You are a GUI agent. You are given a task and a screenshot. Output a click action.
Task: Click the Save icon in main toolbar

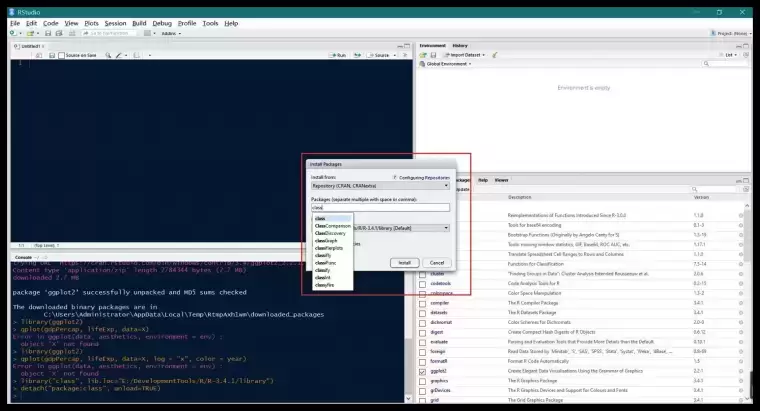(48, 33)
